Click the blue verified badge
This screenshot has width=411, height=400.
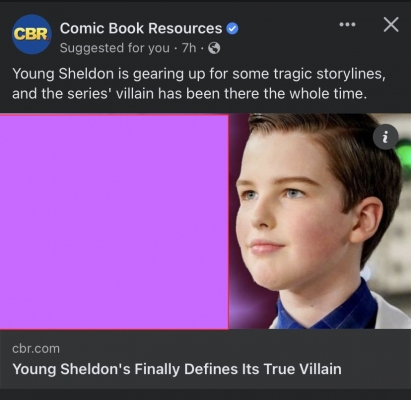(232, 29)
